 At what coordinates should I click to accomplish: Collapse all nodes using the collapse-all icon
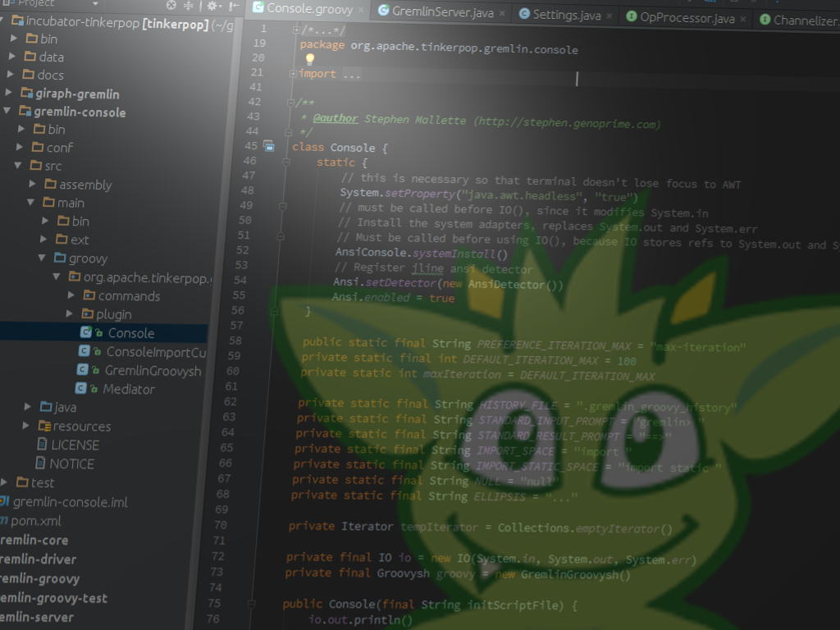click(x=189, y=6)
